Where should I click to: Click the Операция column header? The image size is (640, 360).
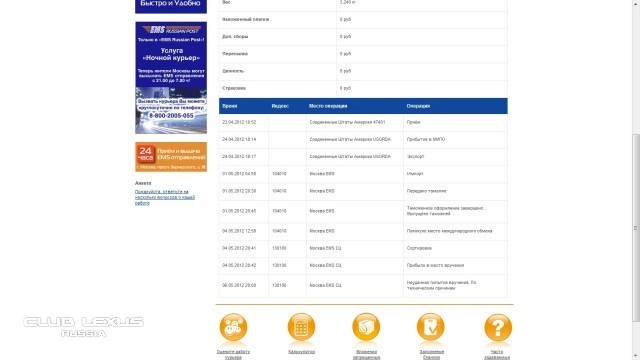pyautogui.click(x=418, y=106)
